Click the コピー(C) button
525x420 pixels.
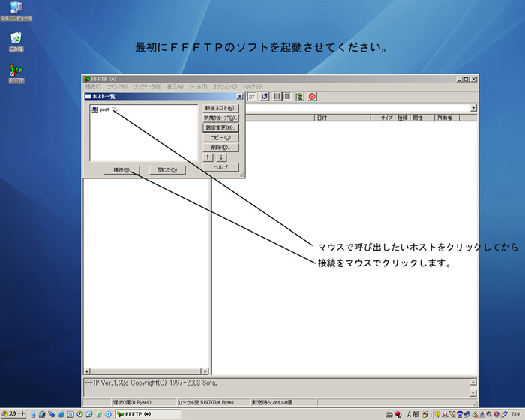[221, 138]
